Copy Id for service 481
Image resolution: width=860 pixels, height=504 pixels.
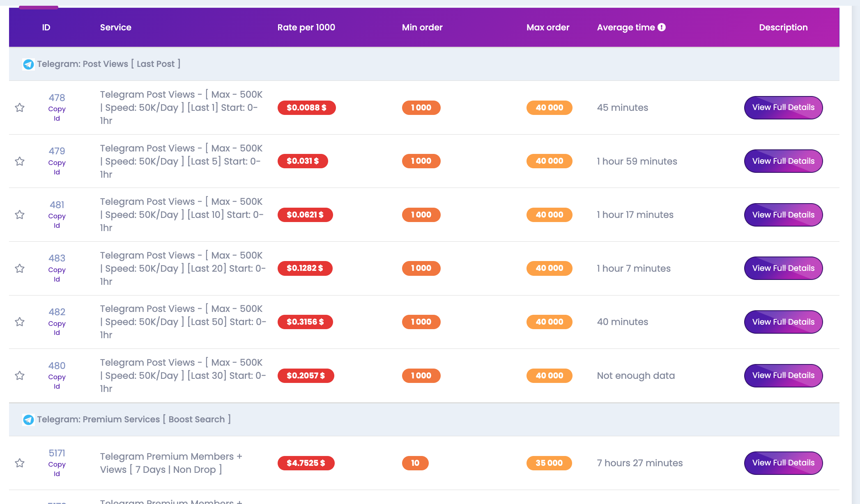57,221
